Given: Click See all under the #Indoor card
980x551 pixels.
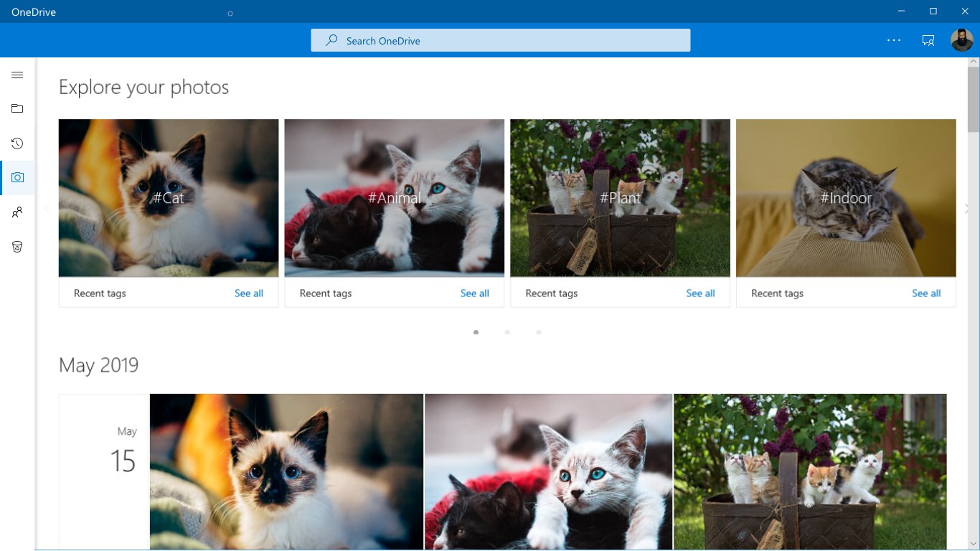Looking at the screenshot, I should pyautogui.click(x=926, y=293).
